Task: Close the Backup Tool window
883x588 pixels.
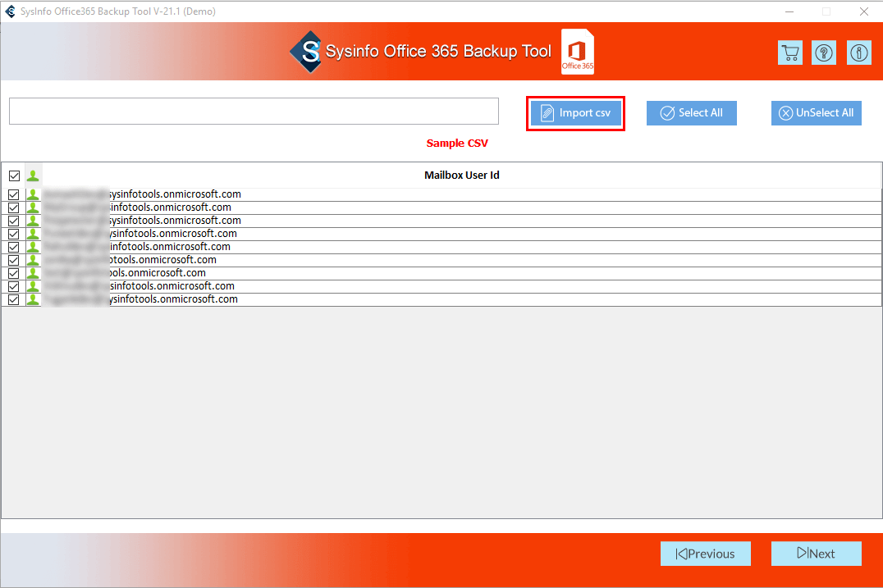Action: coord(864,11)
